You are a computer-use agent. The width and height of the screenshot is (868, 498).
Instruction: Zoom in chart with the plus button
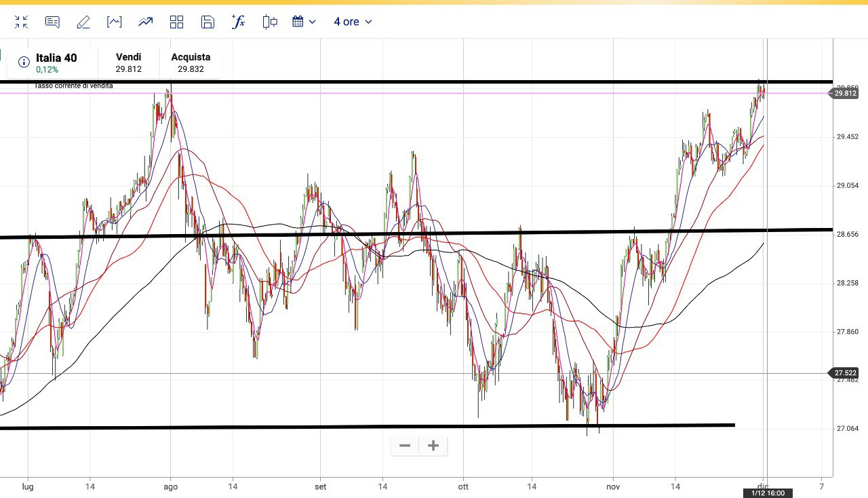click(433, 446)
